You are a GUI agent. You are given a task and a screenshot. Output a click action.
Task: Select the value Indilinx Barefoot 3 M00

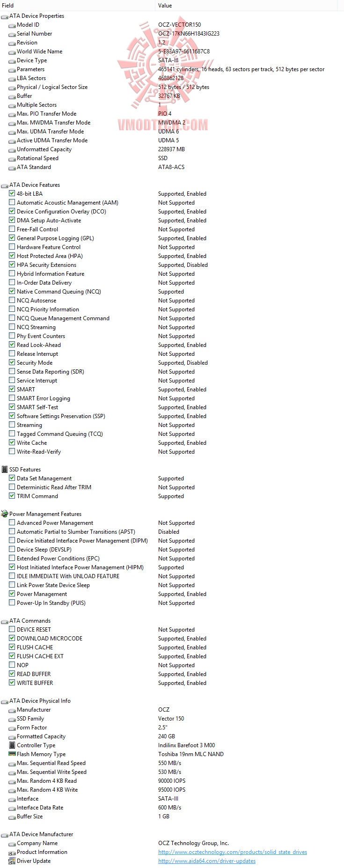(x=187, y=745)
